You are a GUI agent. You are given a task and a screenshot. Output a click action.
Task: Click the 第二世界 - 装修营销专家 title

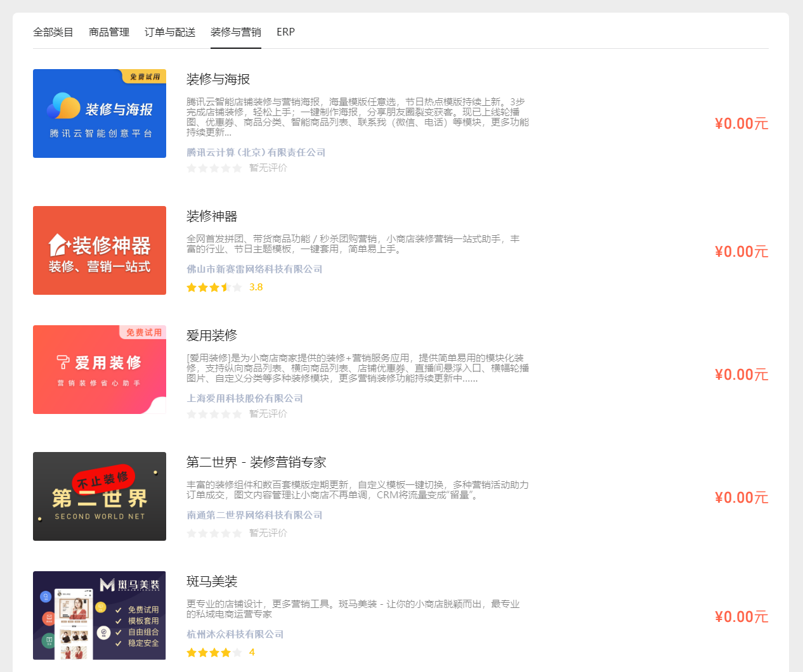click(256, 462)
